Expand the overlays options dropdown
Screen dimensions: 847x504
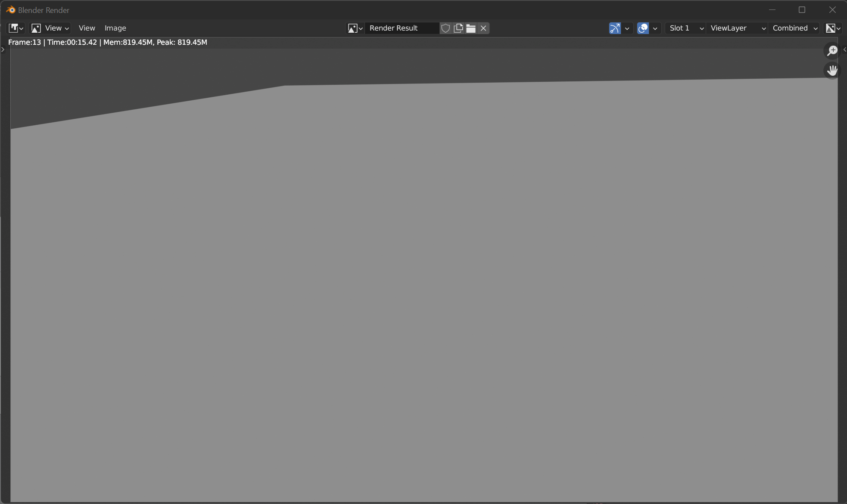[655, 28]
